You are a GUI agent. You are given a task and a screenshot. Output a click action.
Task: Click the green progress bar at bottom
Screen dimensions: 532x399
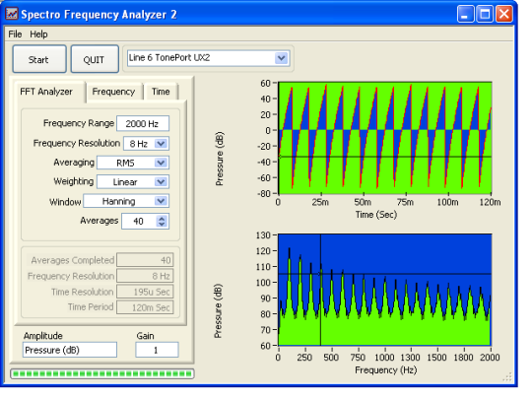(102, 374)
